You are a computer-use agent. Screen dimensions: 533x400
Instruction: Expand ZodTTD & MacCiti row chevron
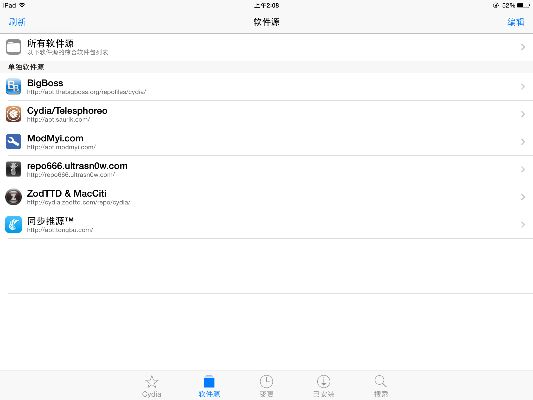point(523,197)
